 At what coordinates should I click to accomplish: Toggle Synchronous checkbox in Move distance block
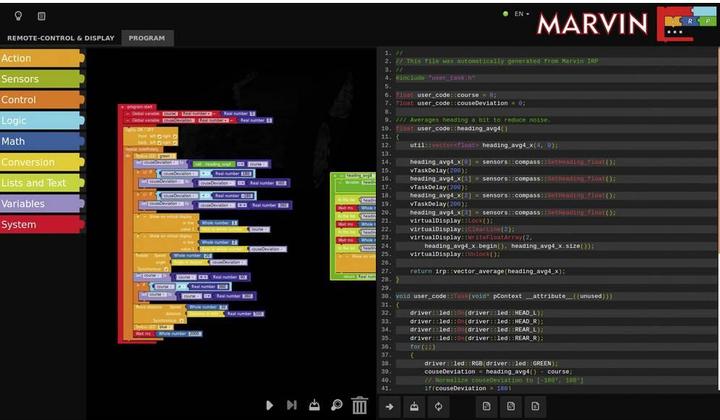tap(182, 321)
